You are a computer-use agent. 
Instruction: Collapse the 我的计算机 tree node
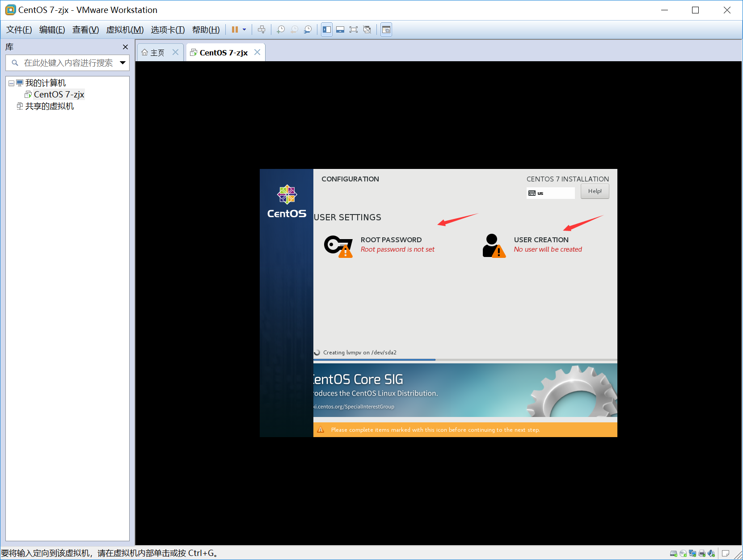point(11,83)
